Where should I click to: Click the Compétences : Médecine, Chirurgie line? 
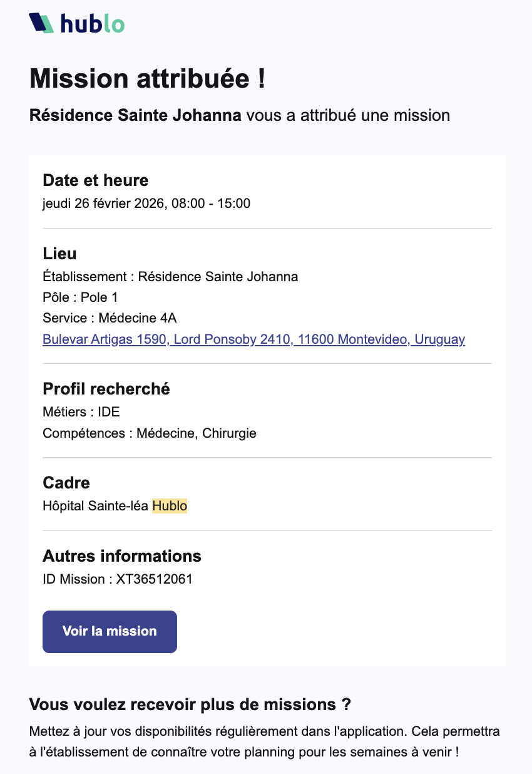tap(150, 433)
